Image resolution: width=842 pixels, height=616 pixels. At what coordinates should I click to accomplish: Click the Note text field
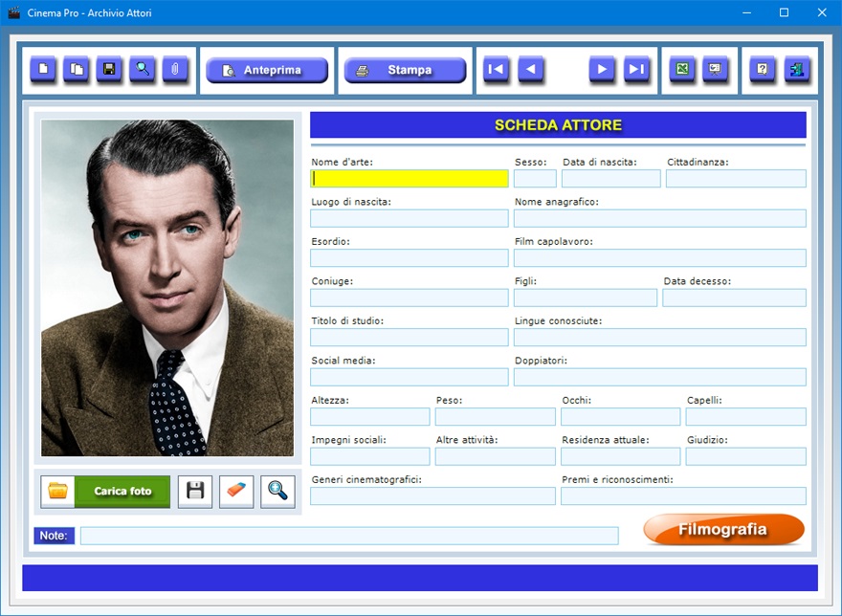click(349, 536)
